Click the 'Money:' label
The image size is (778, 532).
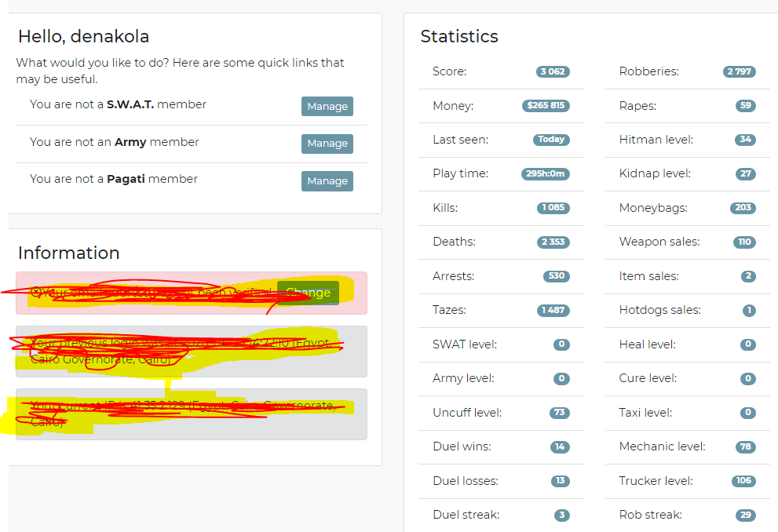(453, 106)
